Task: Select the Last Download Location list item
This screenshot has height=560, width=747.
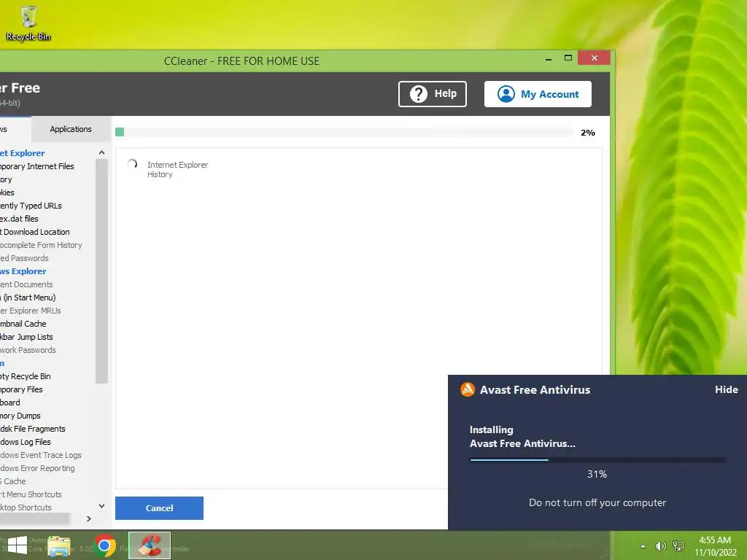Action: tap(35, 232)
